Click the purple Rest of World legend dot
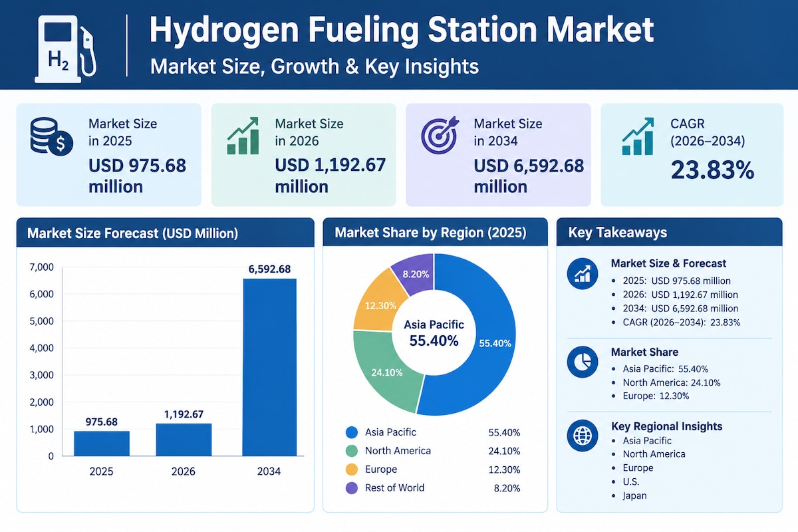798x532 pixels. click(352, 488)
